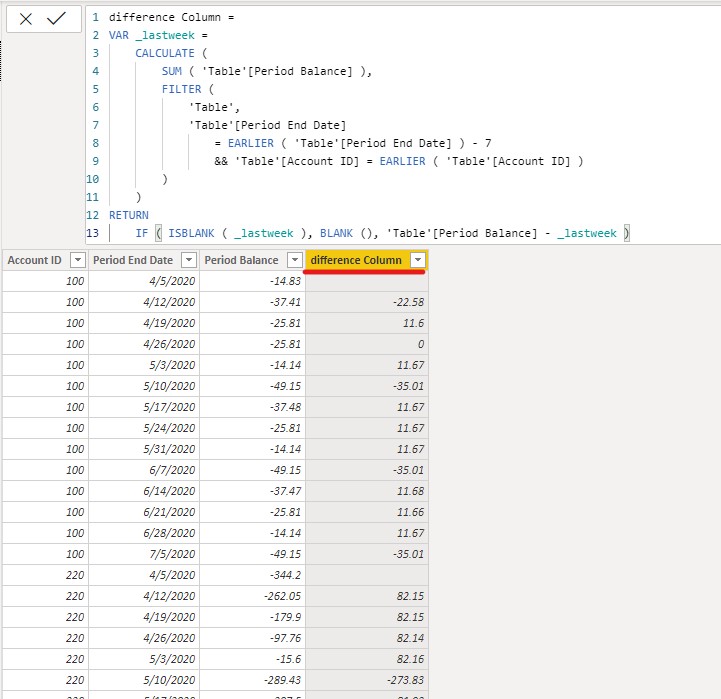Image resolution: width=721 pixels, height=699 pixels.
Task: Open the Account ID column filter dropdown
Action: (78, 260)
